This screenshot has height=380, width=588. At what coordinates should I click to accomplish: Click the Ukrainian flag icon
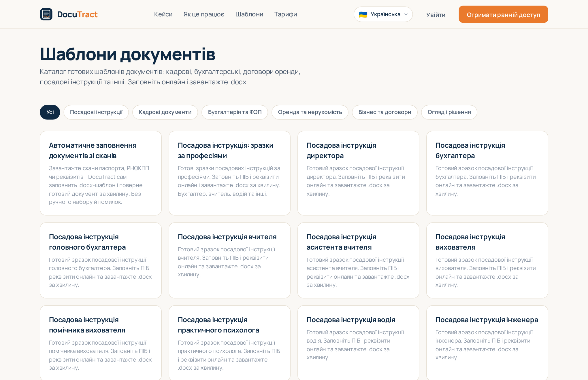[363, 14]
